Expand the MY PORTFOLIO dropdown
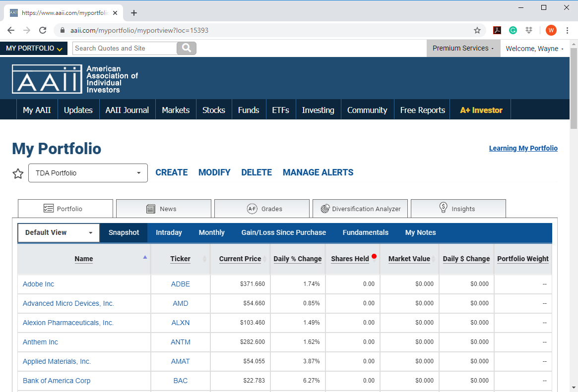Image resolution: width=578 pixels, height=392 pixels. tap(34, 48)
